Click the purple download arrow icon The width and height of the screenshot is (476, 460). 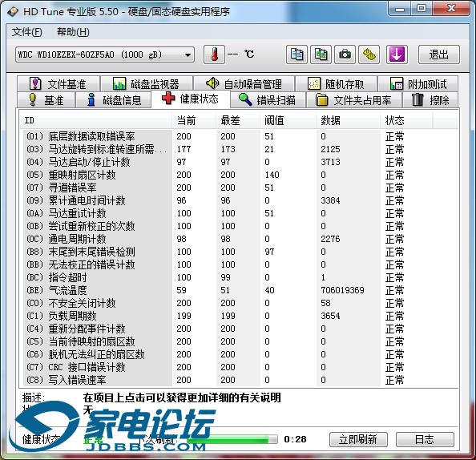(397, 54)
